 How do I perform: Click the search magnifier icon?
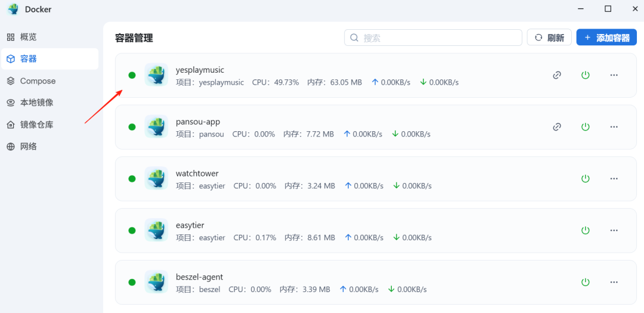click(354, 38)
